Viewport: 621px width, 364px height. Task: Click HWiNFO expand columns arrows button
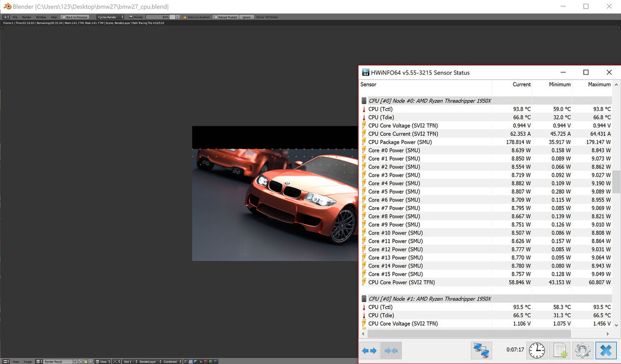pyautogui.click(x=369, y=351)
